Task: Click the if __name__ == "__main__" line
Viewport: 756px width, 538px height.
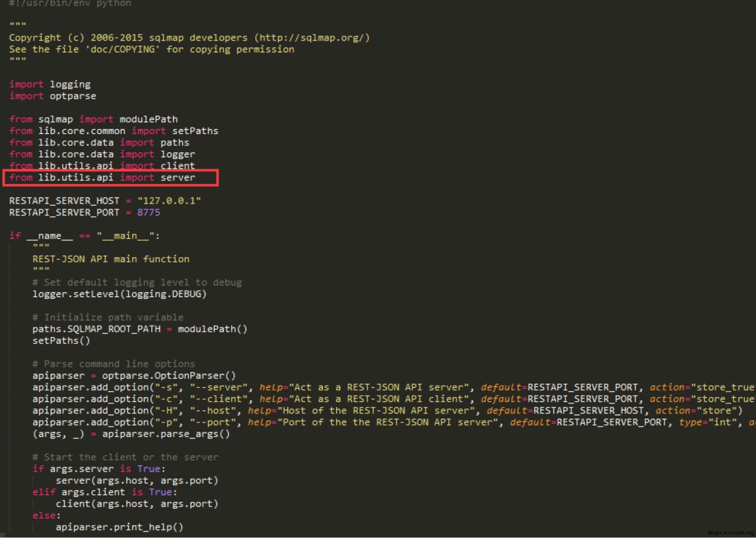Action: (84, 236)
